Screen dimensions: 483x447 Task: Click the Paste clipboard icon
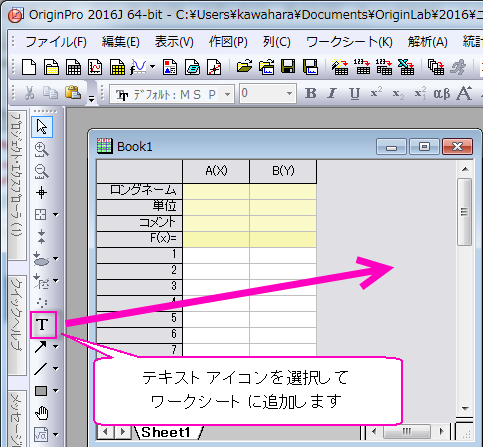point(73,93)
